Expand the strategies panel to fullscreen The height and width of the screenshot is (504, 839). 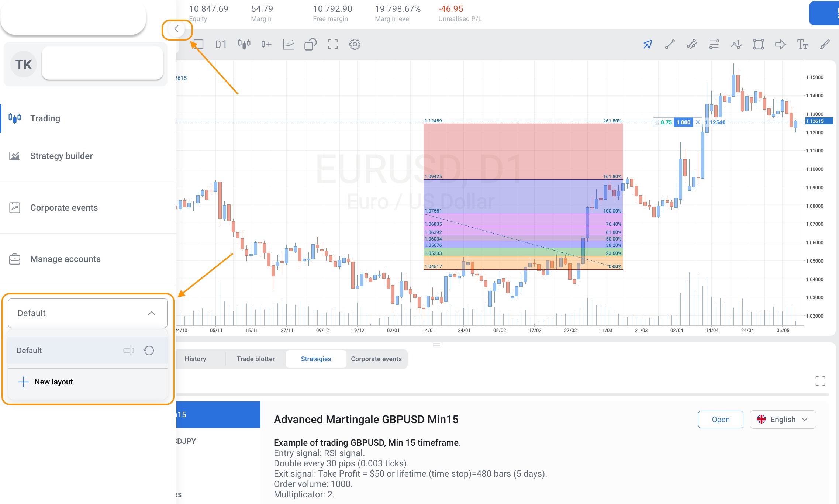(820, 381)
